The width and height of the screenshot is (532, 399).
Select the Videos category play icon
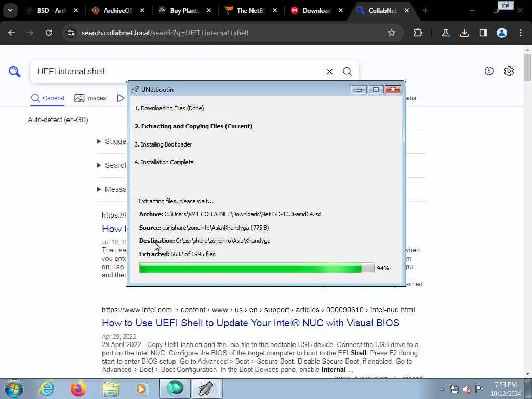point(121,98)
